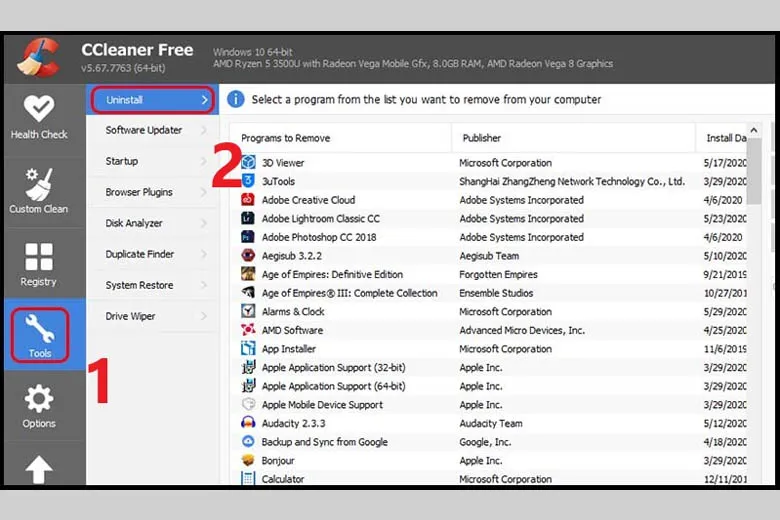Sort by the Publisher column header
The image size is (780, 520).
[x=573, y=138]
